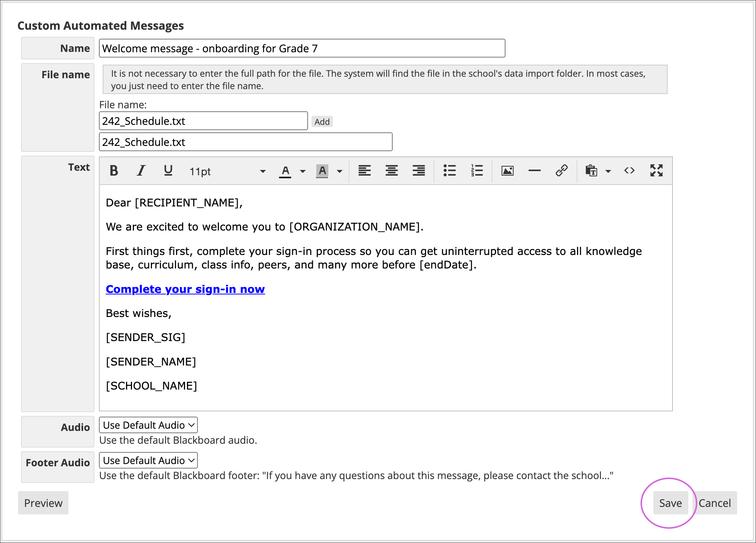This screenshot has height=543, width=756.
Task: Expand background color picker arrow
Action: tap(340, 171)
